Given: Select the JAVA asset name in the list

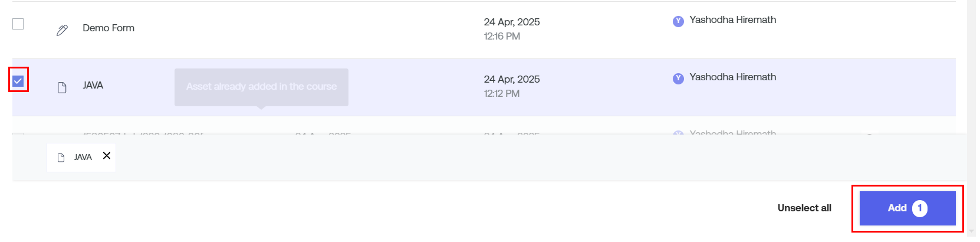Looking at the screenshot, I should pyautogui.click(x=93, y=86).
